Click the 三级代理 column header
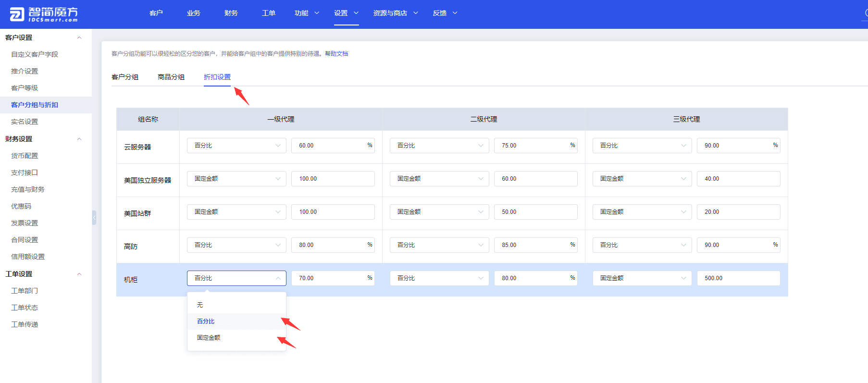 coord(686,119)
